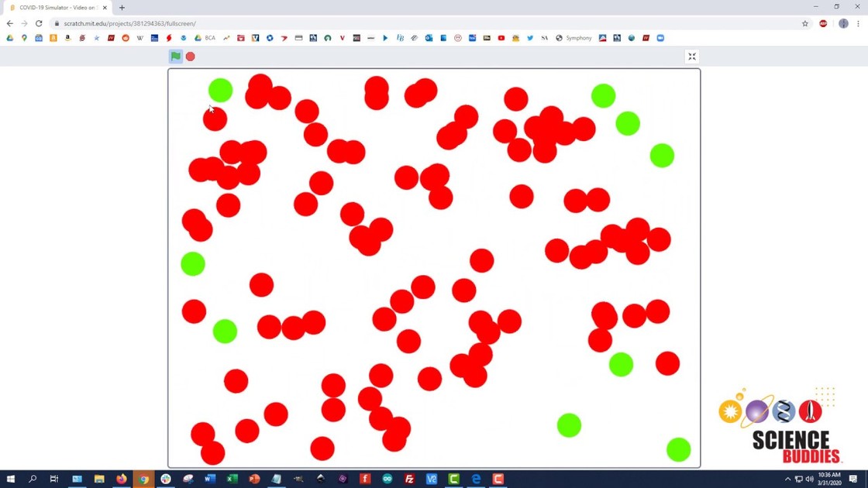Select the COVID-19 Simulator tab
Image resolution: width=868 pixels, height=488 pixels.
click(x=56, y=8)
